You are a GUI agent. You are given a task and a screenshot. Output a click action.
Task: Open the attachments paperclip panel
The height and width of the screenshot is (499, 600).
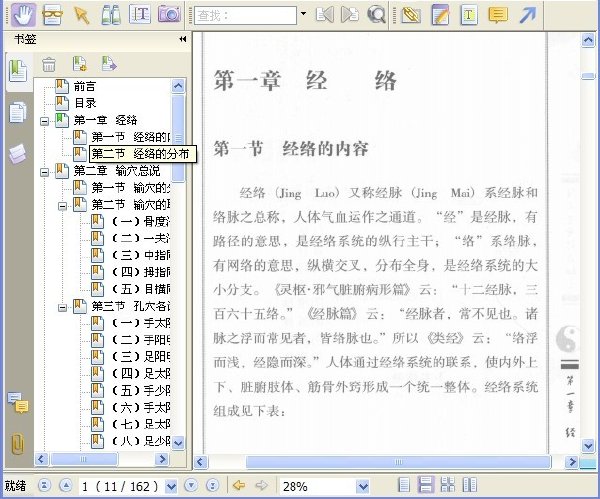[x=17, y=443]
